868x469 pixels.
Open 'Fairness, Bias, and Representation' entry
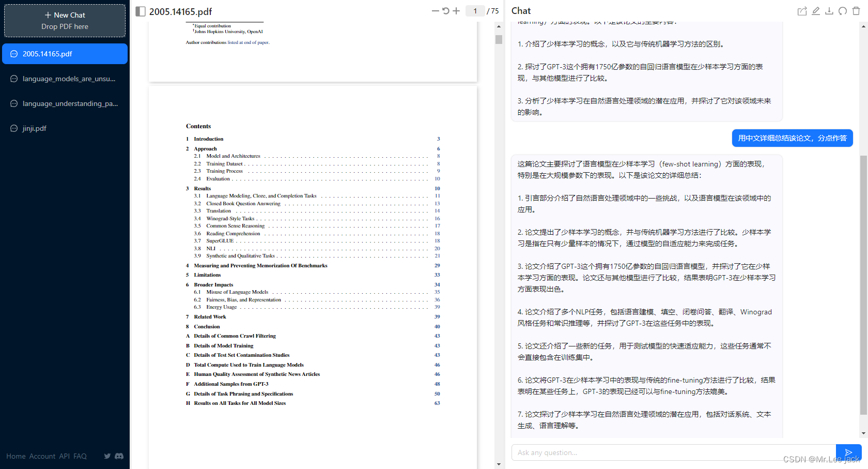[x=244, y=300]
